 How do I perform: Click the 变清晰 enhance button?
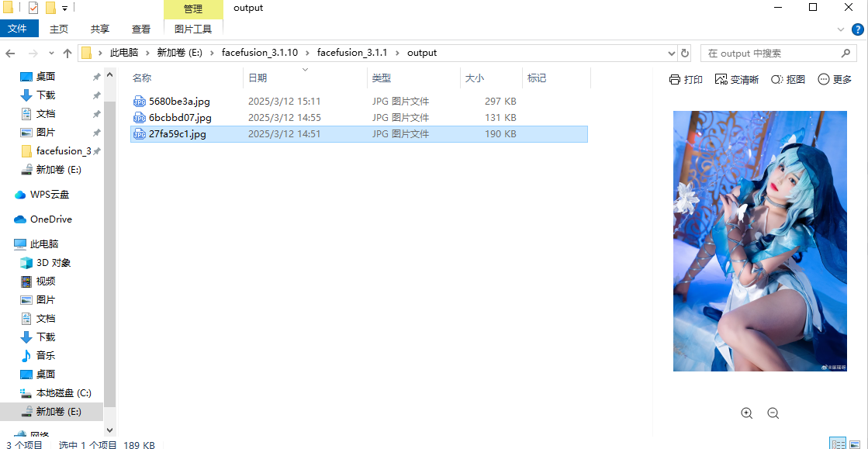tap(737, 80)
